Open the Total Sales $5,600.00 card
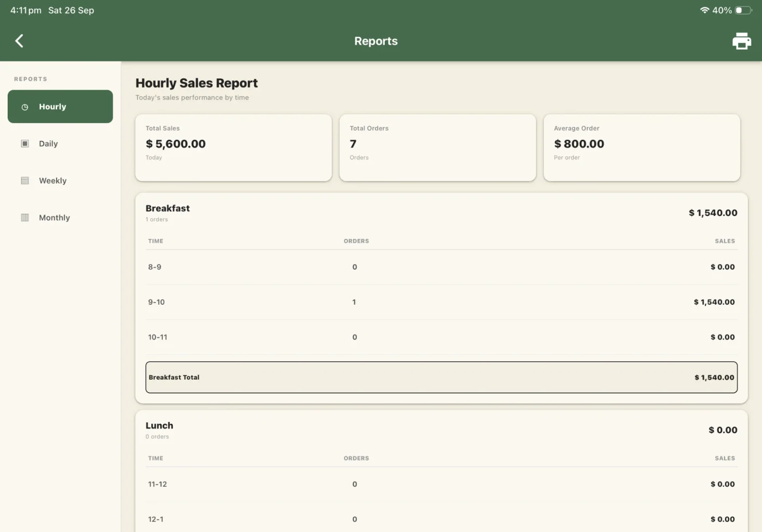 [x=233, y=147]
